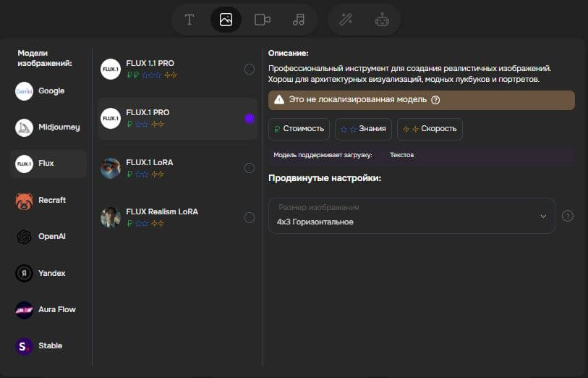588x378 pixels.
Task: Switch to Midjourney models category
Action: click(x=48, y=127)
